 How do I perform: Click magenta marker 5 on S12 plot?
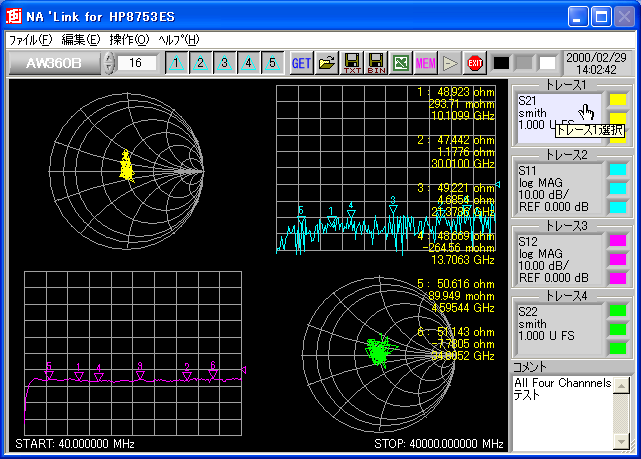point(49,372)
